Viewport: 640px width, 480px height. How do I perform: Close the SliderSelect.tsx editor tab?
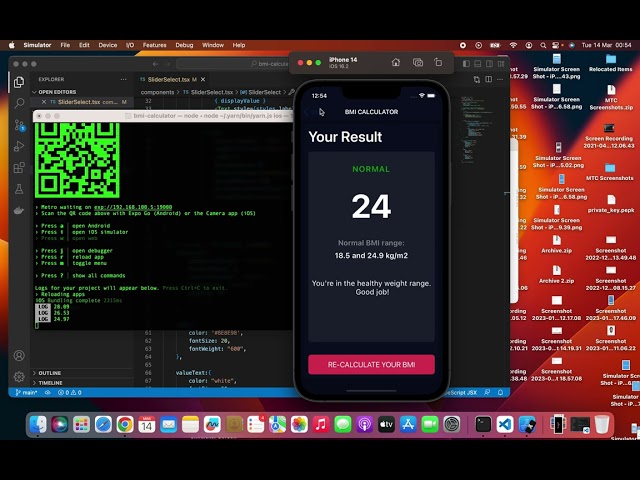(203, 79)
